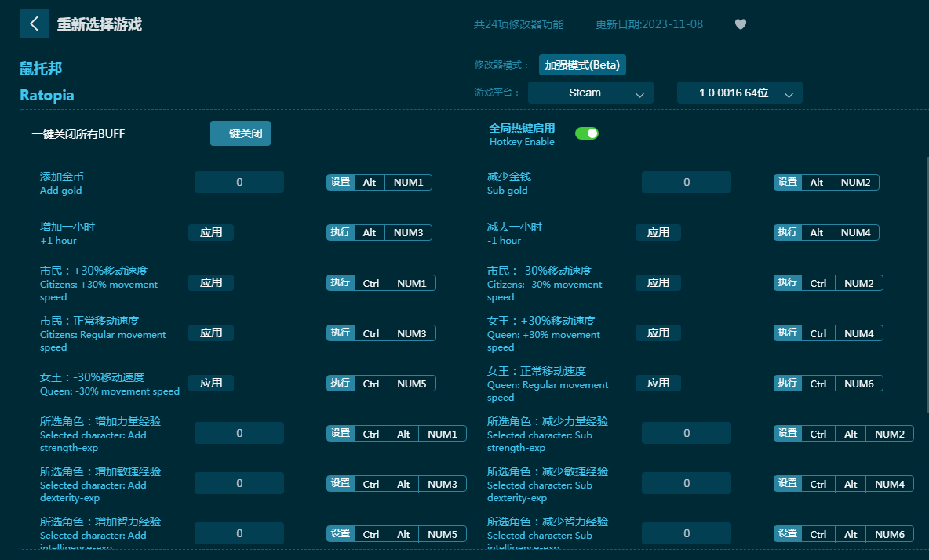
Task: Click 重新选择游戏 header text
Action: [x=100, y=24]
